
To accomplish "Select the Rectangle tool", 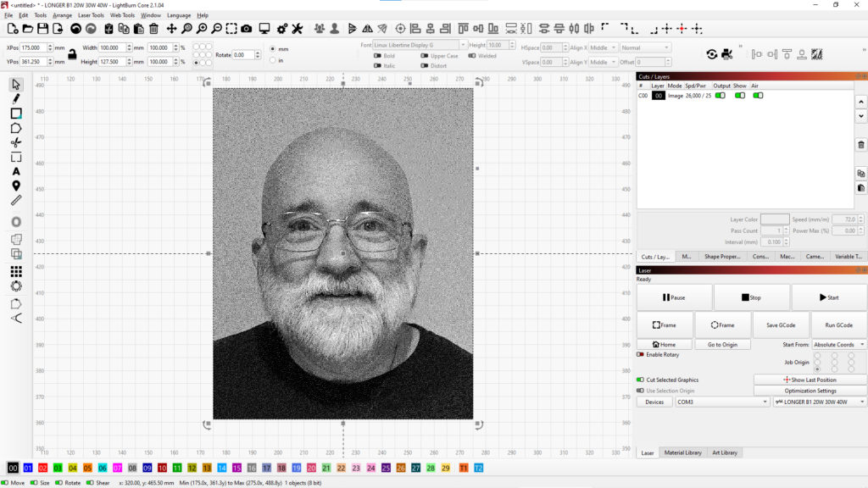I will [x=16, y=114].
